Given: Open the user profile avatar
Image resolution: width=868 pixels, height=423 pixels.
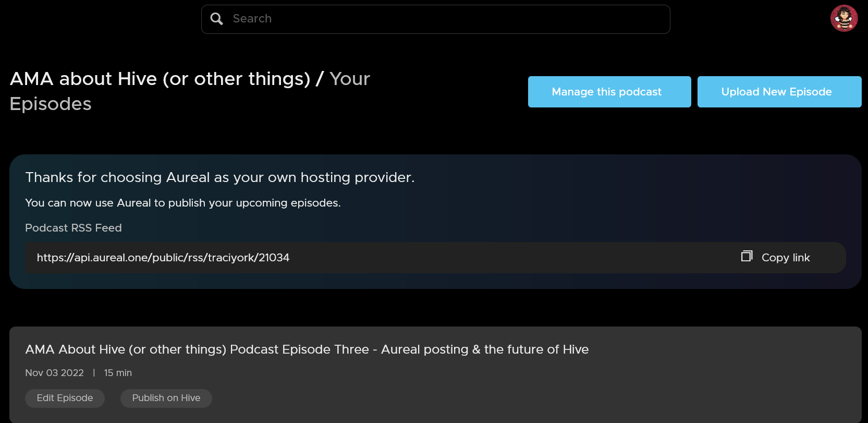Looking at the screenshot, I should click(844, 18).
